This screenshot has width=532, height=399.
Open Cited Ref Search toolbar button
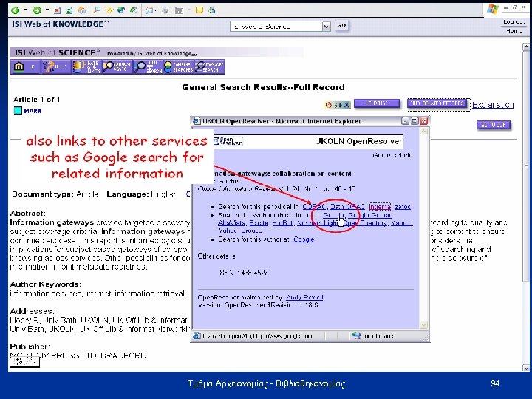(x=148, y=66)
